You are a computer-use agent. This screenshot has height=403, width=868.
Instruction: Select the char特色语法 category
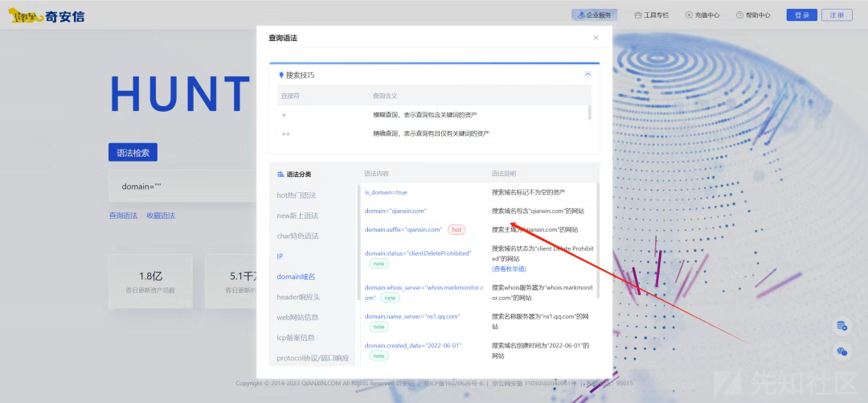coord(298,236)
